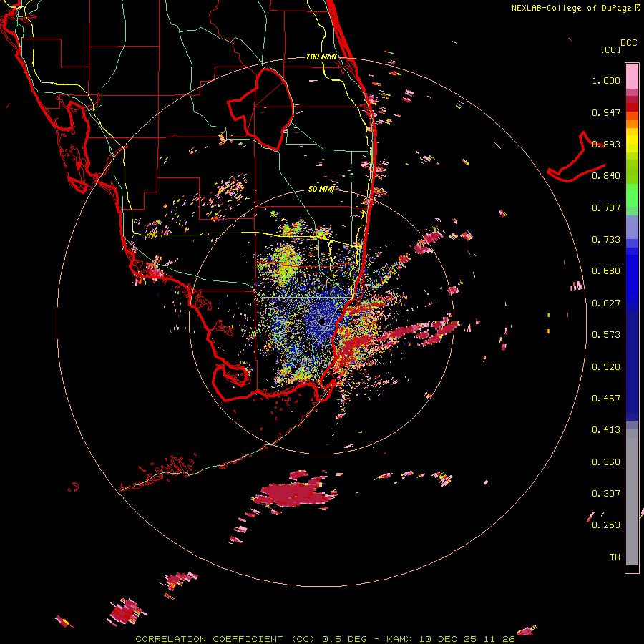
Task: Click Lake Okeechobee outline on map
Action: 261,109
